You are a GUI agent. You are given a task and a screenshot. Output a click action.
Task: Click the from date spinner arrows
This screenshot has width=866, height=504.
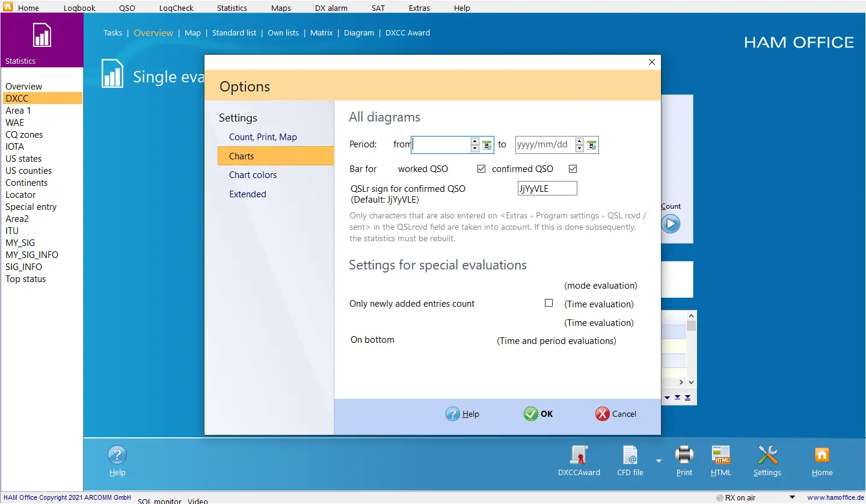475,145
